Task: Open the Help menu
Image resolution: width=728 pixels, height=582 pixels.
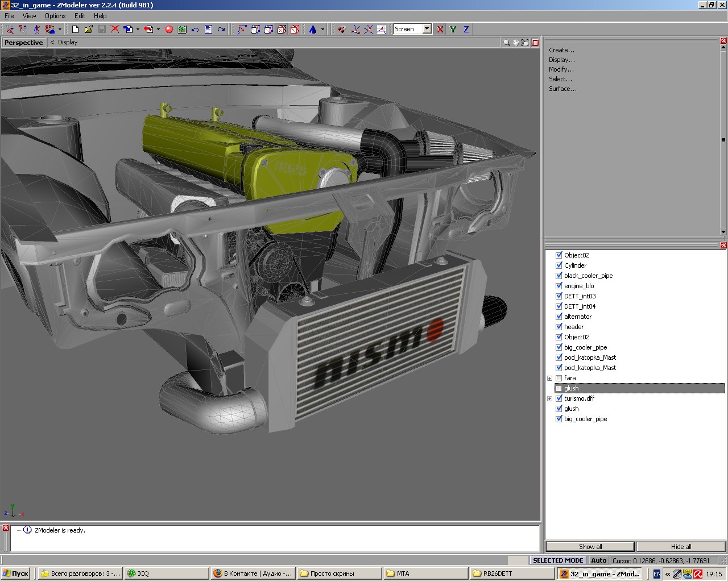Action: 100,16
